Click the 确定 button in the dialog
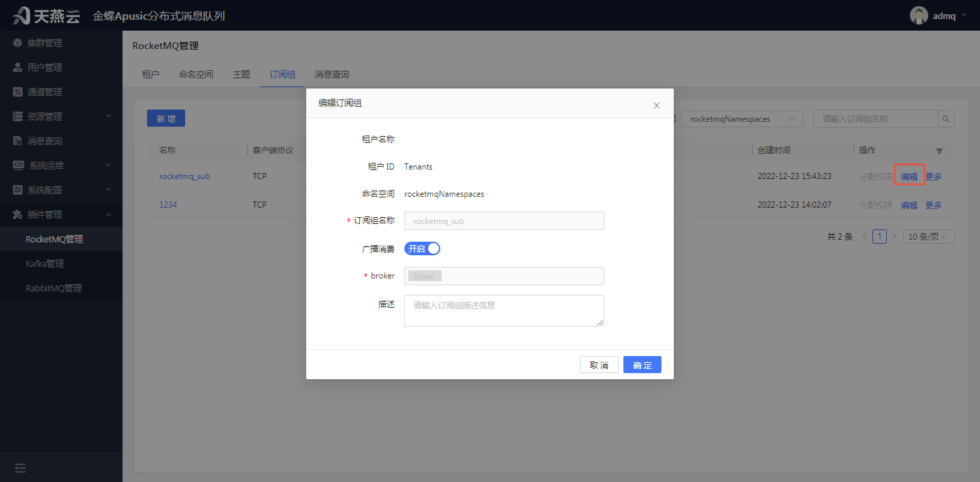Viewport: 980px width, 482px height. [642, 365]
